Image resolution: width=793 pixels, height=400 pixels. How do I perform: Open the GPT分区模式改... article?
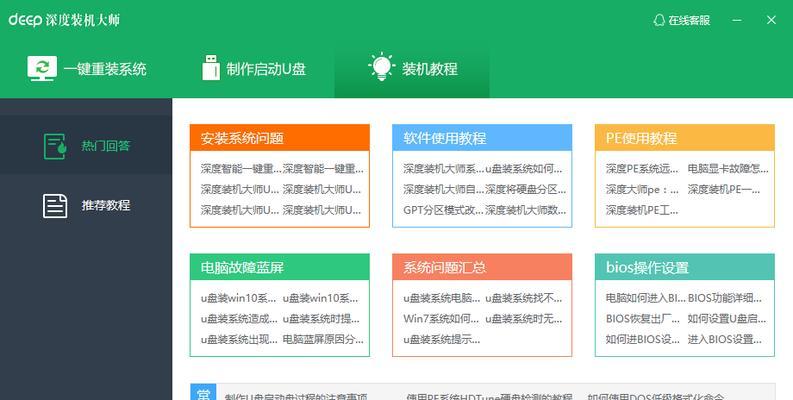click(x=443, y=210)
